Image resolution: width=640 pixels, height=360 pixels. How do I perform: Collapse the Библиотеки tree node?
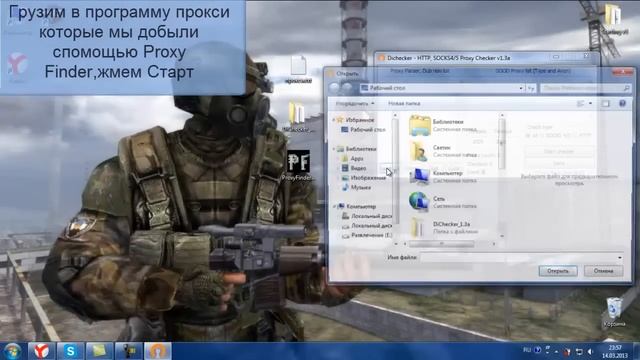(x=334, y=149)
